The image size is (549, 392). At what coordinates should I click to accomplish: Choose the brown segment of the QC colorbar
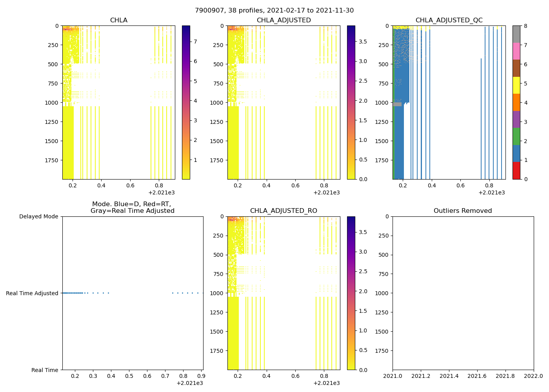516,68
